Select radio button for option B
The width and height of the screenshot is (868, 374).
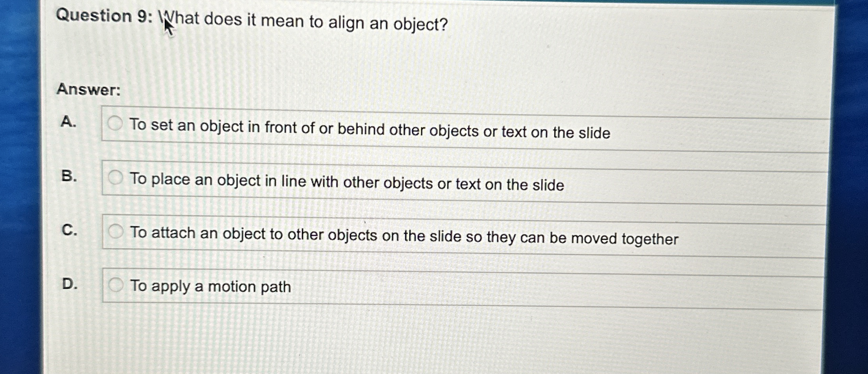click(x=115, y=177)
